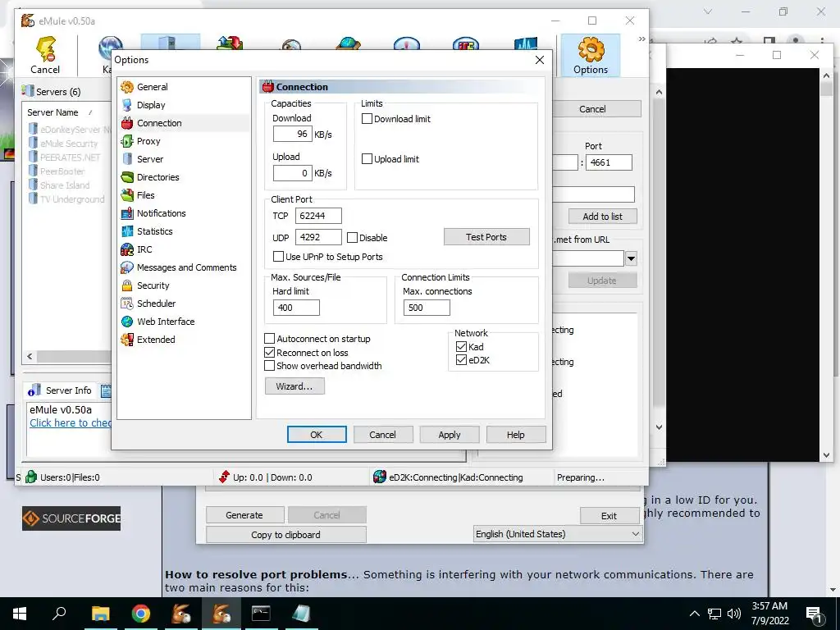This screenshot has height=630, width=840.
Task: Uncheck Reconnect on loss
Action: click(x=269, y=353)
